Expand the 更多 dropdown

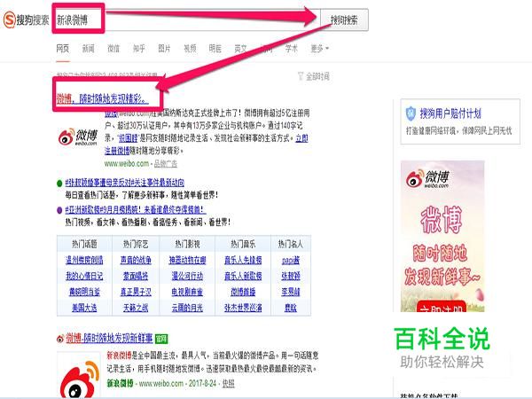point(319,49)
